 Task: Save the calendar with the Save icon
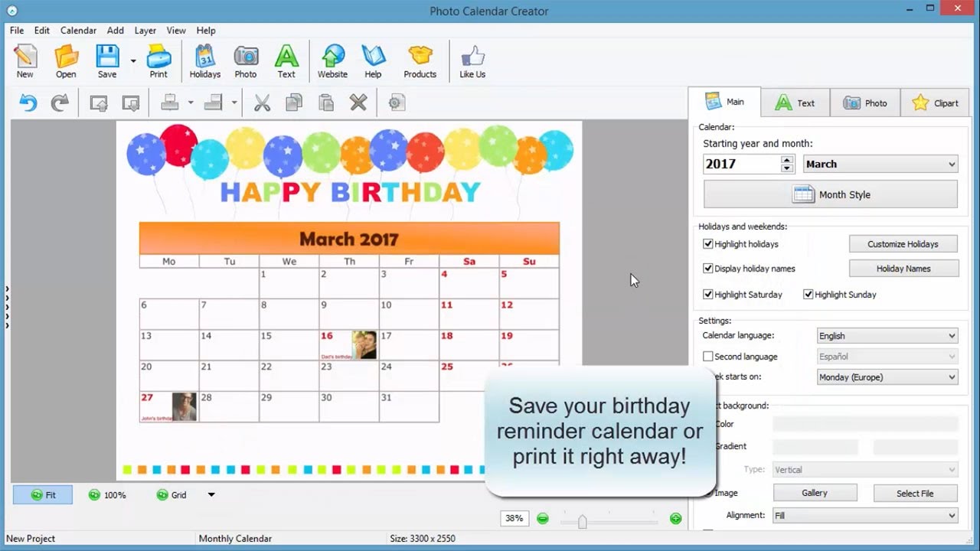[107, 61]
